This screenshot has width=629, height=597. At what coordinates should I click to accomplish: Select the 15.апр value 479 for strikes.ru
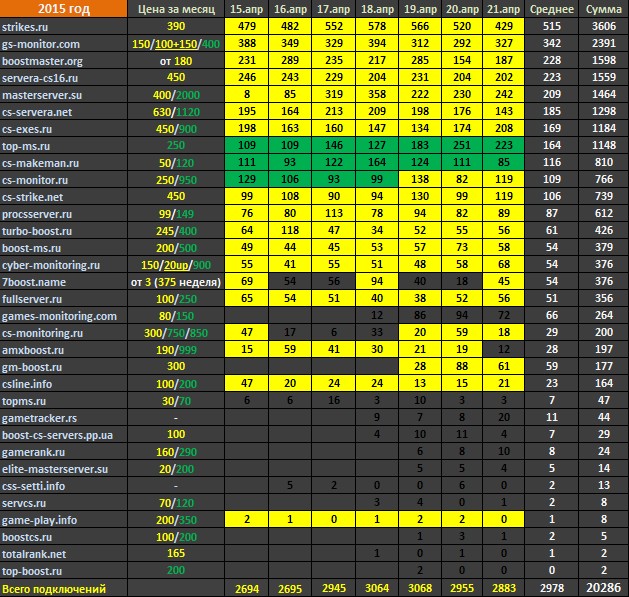pos(247,26)
